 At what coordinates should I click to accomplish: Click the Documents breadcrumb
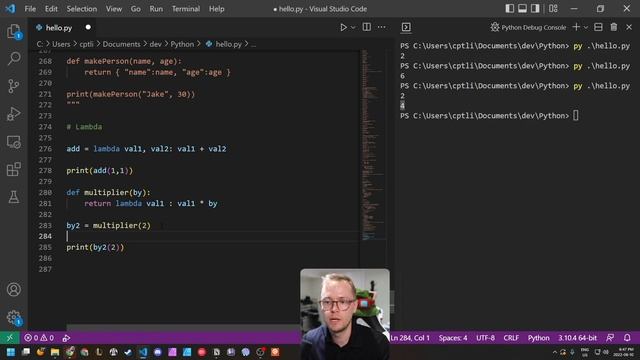(x=121, y=44)
